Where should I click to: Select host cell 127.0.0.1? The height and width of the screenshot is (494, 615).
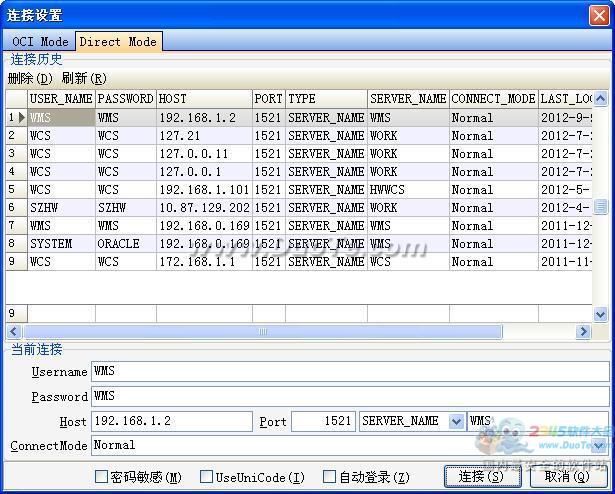[x=204, y=172]
